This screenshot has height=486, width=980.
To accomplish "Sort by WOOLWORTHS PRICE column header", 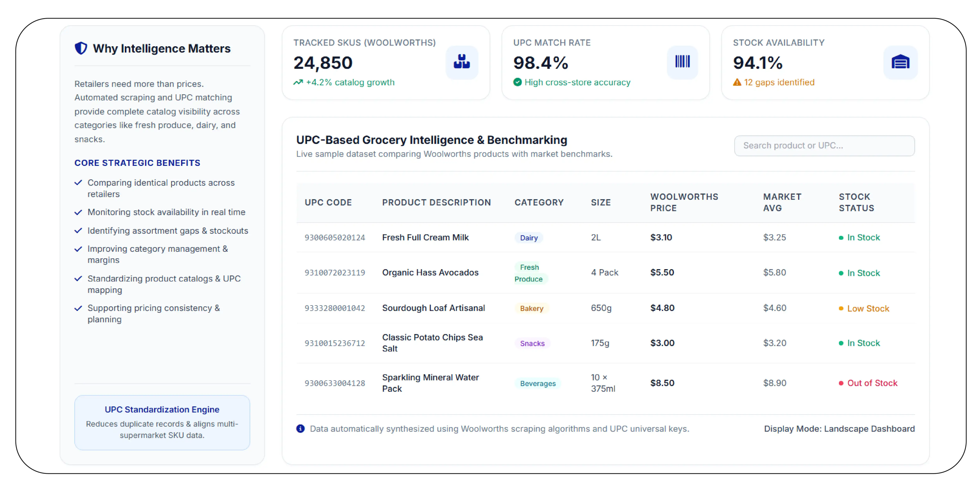I will click(684, 203).
